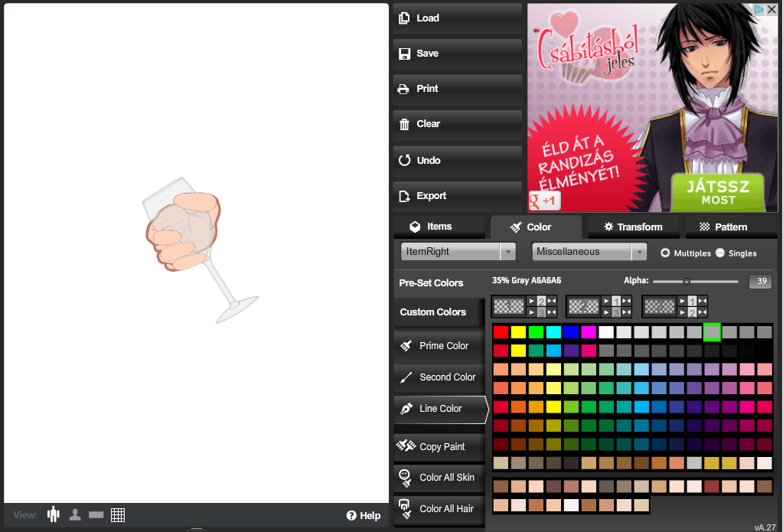Switch to full body view icon

(x=54, y=514)
